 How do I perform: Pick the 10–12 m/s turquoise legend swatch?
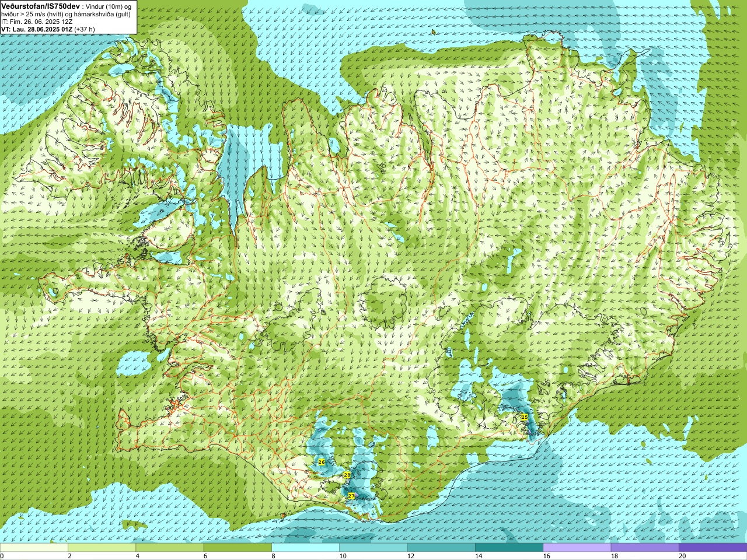tap(373, 548)
